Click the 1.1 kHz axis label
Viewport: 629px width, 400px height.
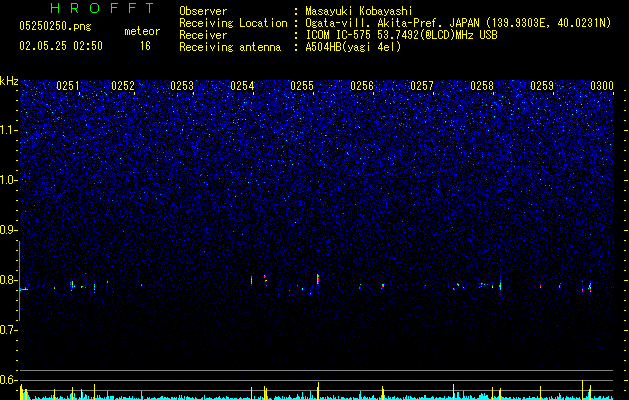(9, 130)
